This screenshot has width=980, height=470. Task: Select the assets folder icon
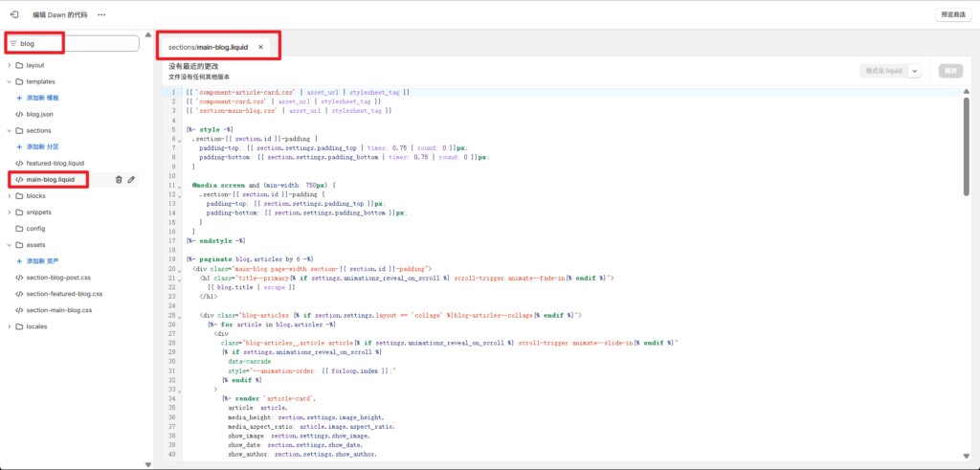click(x=19, y=244)
